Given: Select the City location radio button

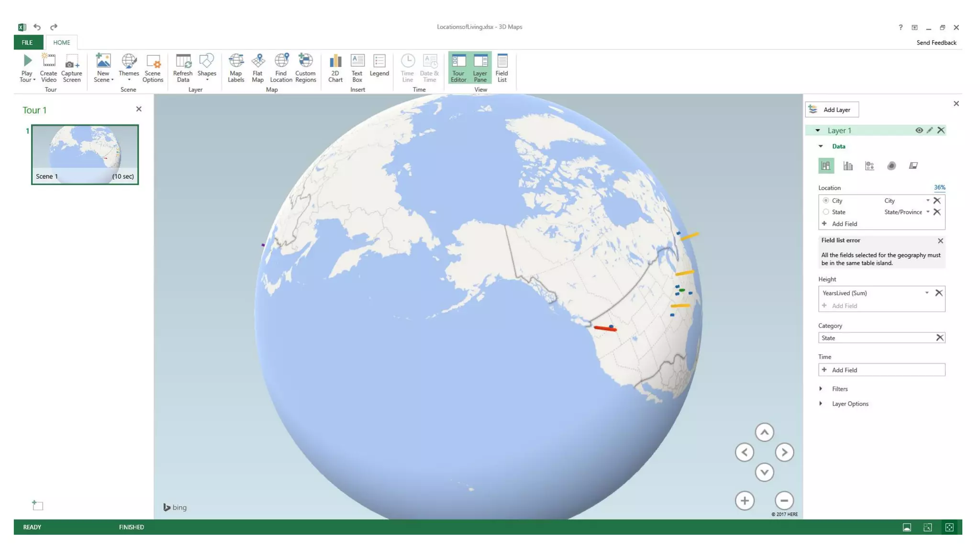Looking at the screenshot, I should click(x=826, y=200).
